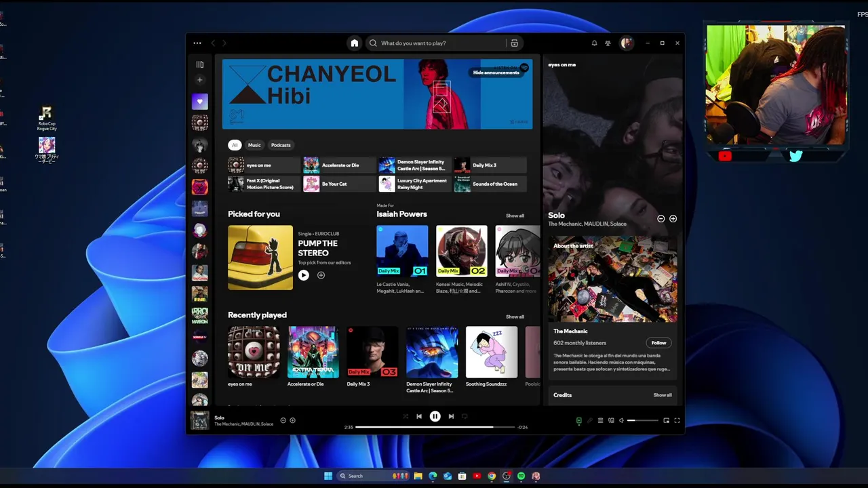
Task: Toggle shuffle in player bar
Action: [x=406, y=416]
